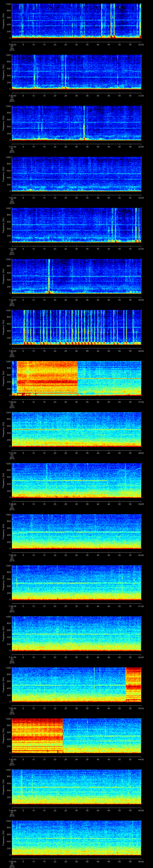Click the "37:00" end time label

[141, 402]
